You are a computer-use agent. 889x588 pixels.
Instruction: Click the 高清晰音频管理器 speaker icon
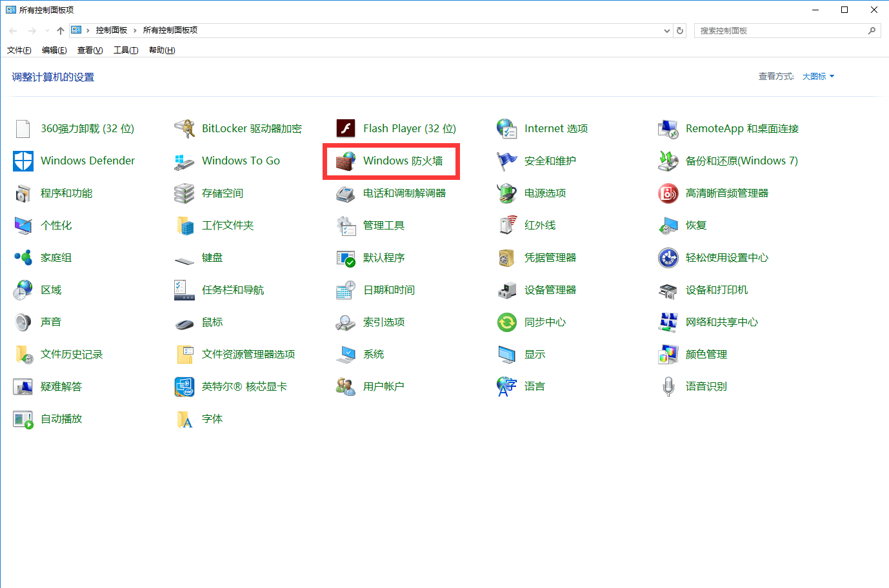point(668,193)
